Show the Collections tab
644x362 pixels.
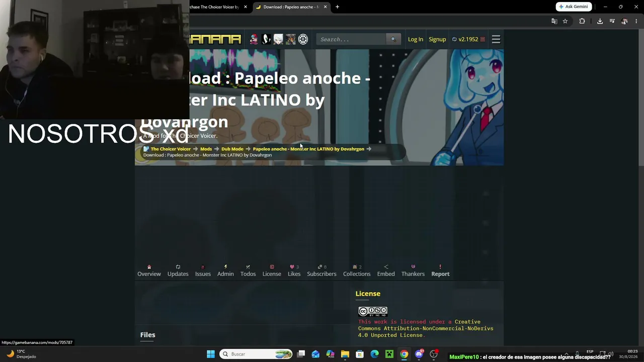point(357,270)
